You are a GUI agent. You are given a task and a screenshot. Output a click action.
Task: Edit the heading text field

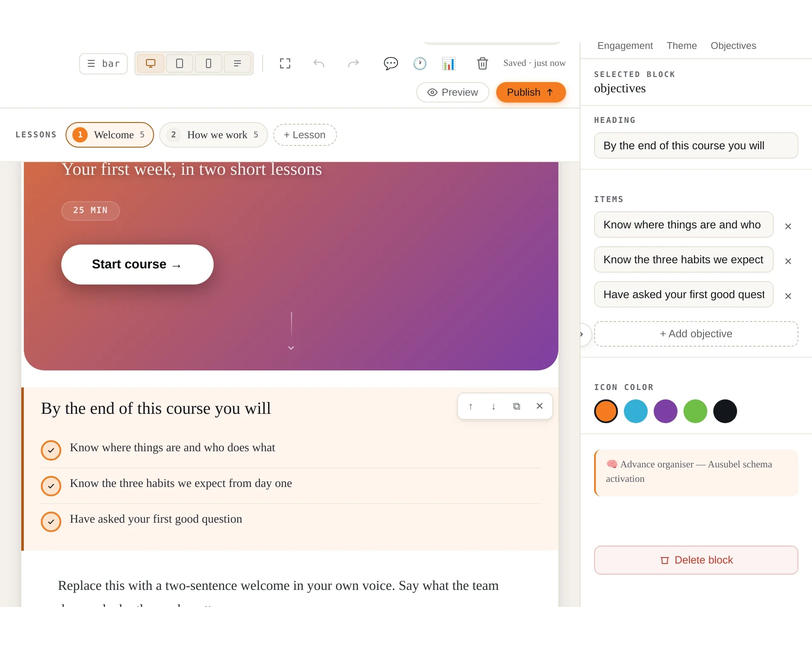click(x=696, y=145)
